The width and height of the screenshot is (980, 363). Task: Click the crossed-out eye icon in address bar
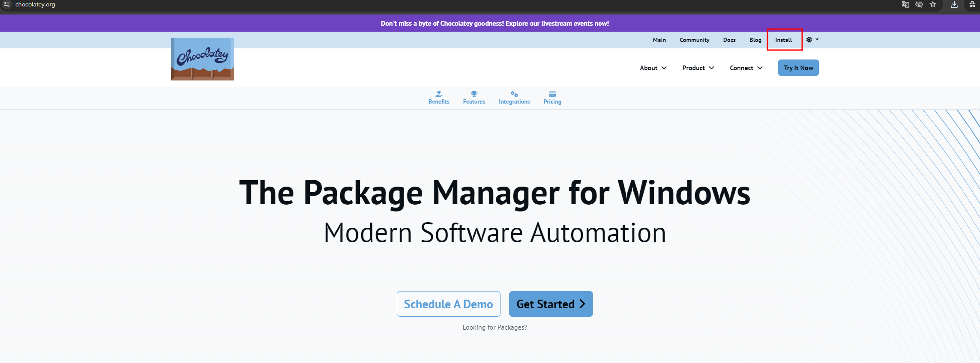point(919,4)
